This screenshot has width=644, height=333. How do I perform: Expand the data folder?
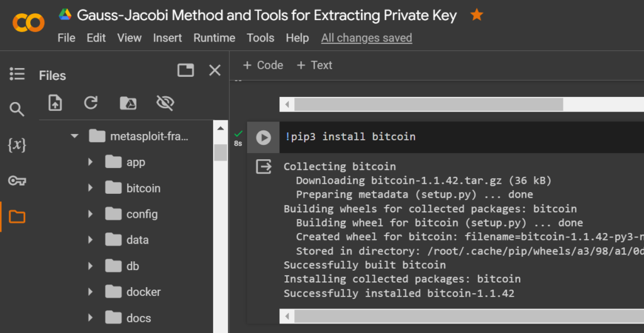point(91,240)
